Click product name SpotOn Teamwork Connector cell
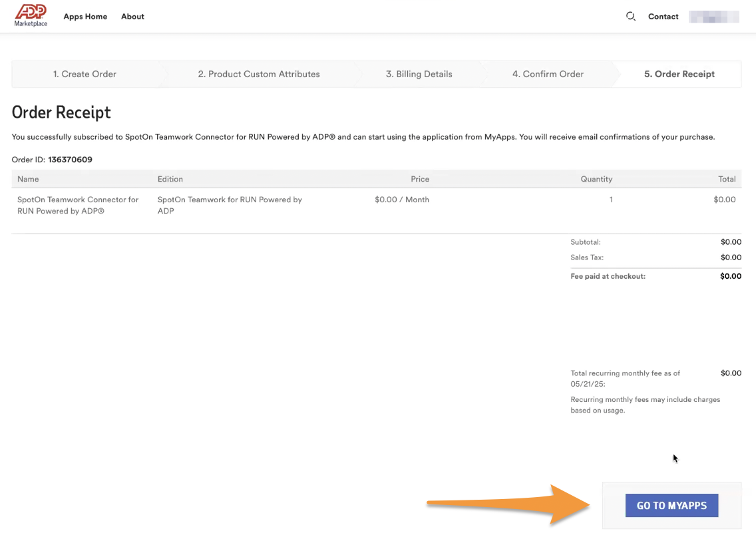The width and height of the screenshot is (756, 539). coord(78,205)
